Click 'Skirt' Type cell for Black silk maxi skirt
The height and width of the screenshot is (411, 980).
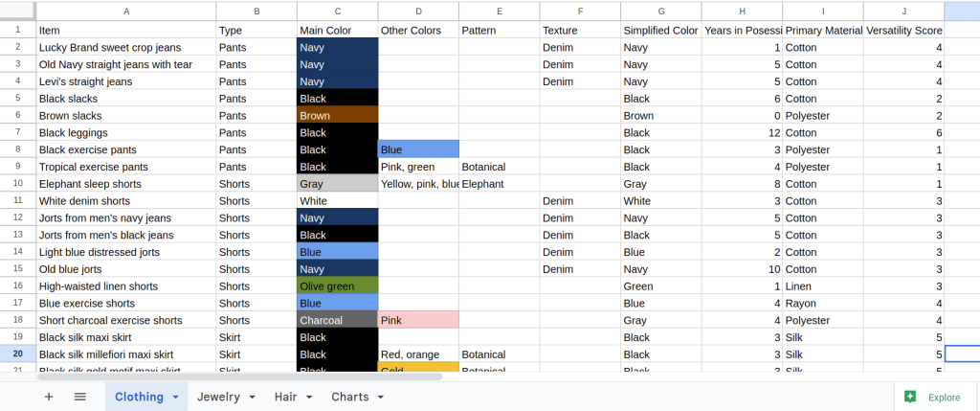pyautogui.click(x=256, y=337)
